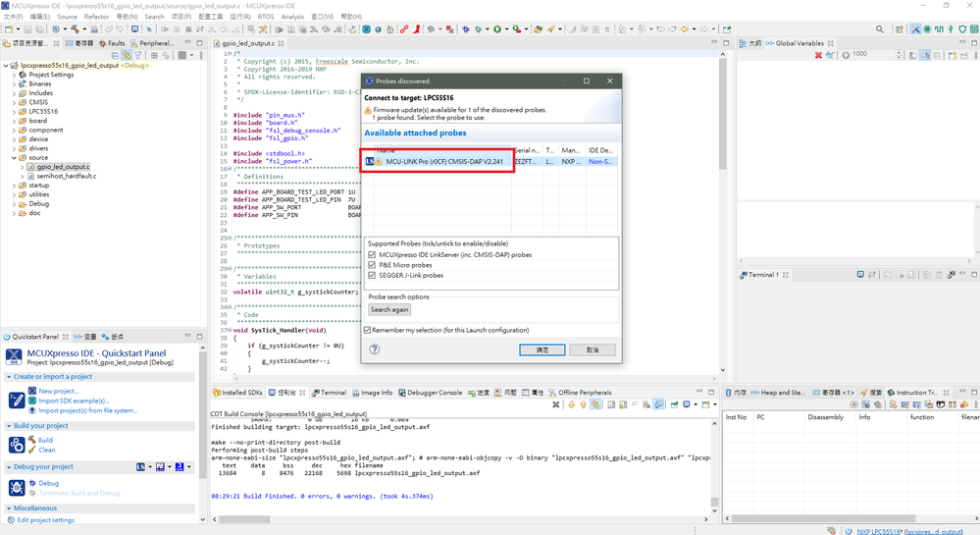Collapse Create or import a project section
The width and height of the screenshot is (980, 535).
[x=9, y=377]
